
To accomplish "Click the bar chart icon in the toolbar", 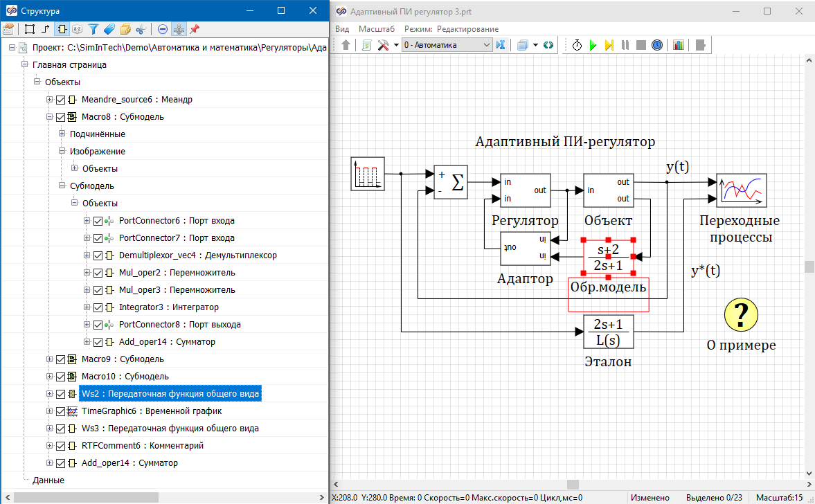I will pos(678,45).
